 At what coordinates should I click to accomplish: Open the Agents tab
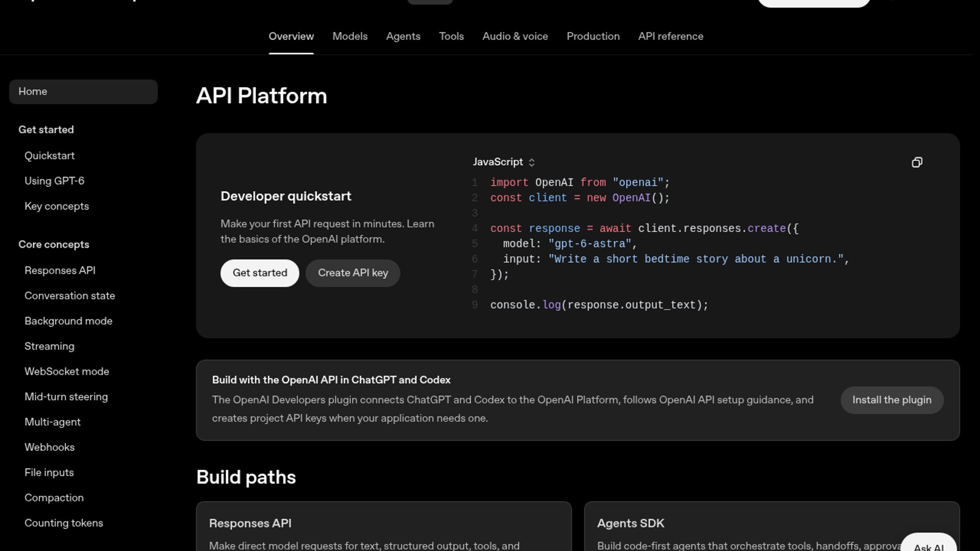click(403, 36)
